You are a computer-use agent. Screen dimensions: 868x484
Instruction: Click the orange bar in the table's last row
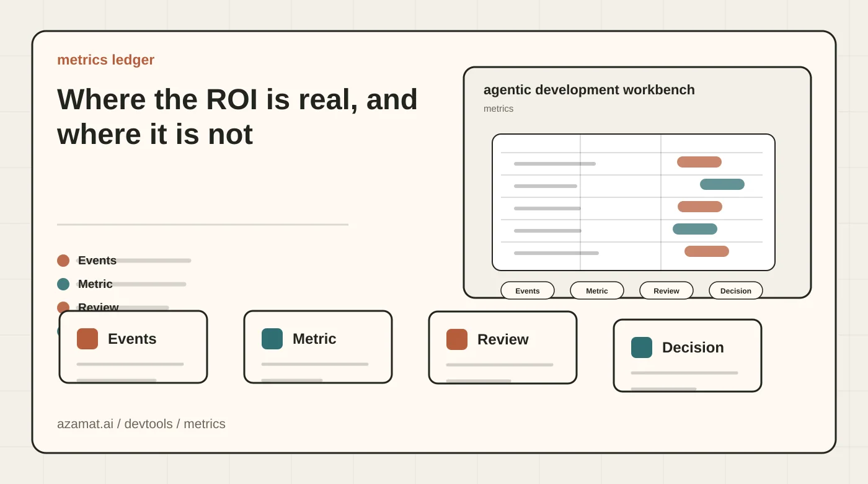pyautogui.click(x=707, y=251)
